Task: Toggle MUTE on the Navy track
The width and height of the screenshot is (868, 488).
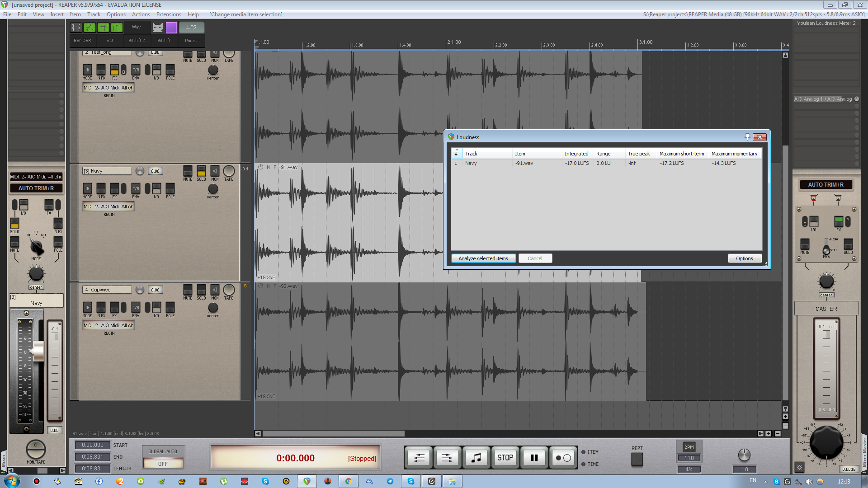Action: pyautogui.click(x=188, y=172)
